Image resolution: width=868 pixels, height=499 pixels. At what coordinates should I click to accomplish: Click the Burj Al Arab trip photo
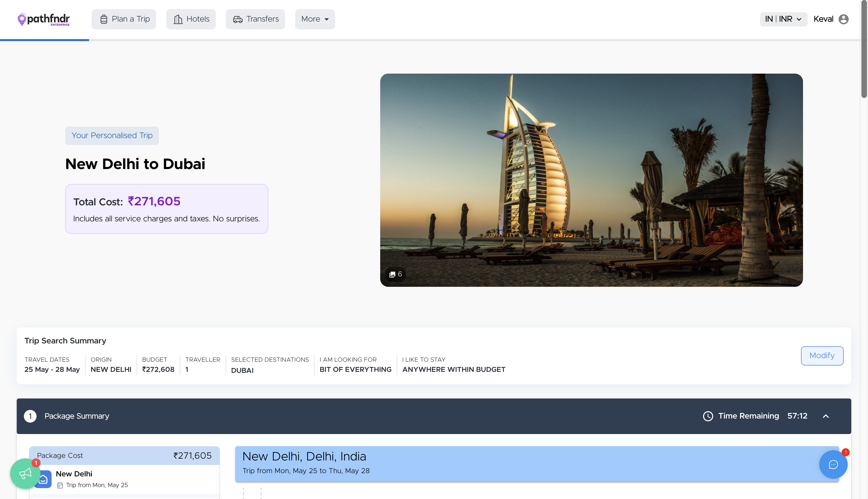pyautogui.click(x=591, y=180)
